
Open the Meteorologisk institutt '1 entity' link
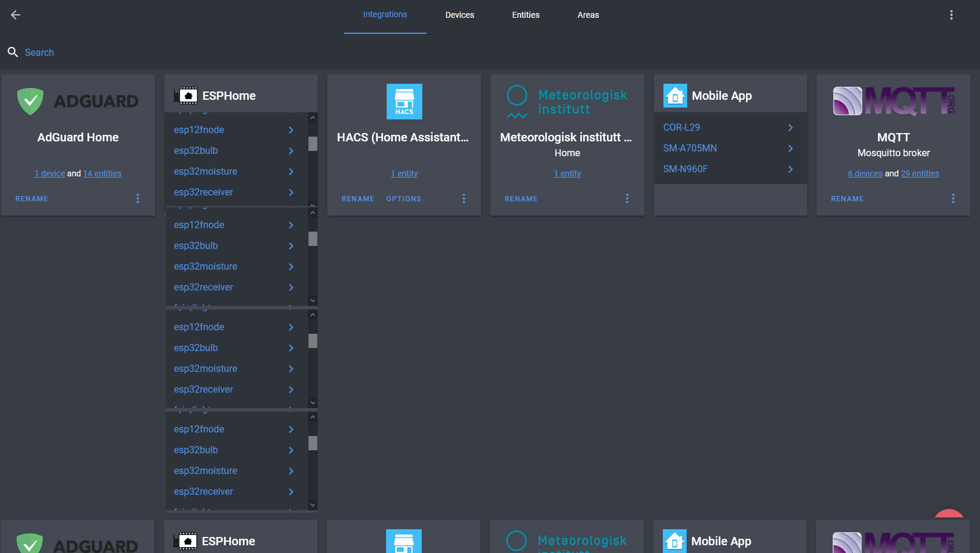pos(567,173)
